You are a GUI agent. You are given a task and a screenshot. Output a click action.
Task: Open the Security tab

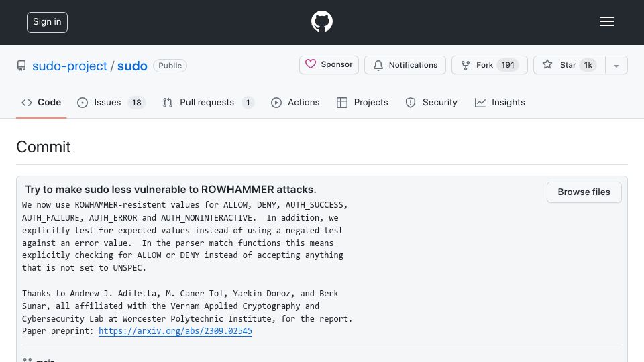point(431,102)
